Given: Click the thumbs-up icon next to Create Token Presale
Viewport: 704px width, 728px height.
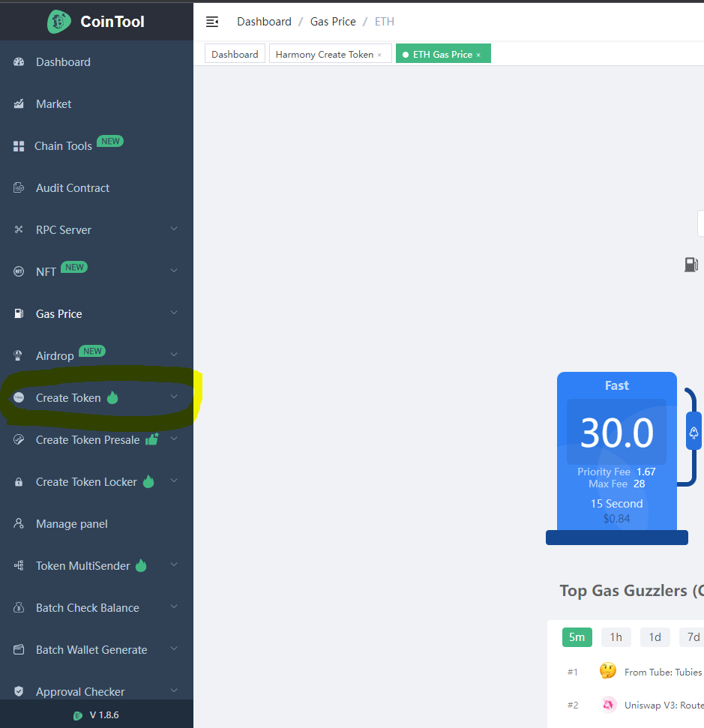Looking at the screenshot, I should point(152,439).
